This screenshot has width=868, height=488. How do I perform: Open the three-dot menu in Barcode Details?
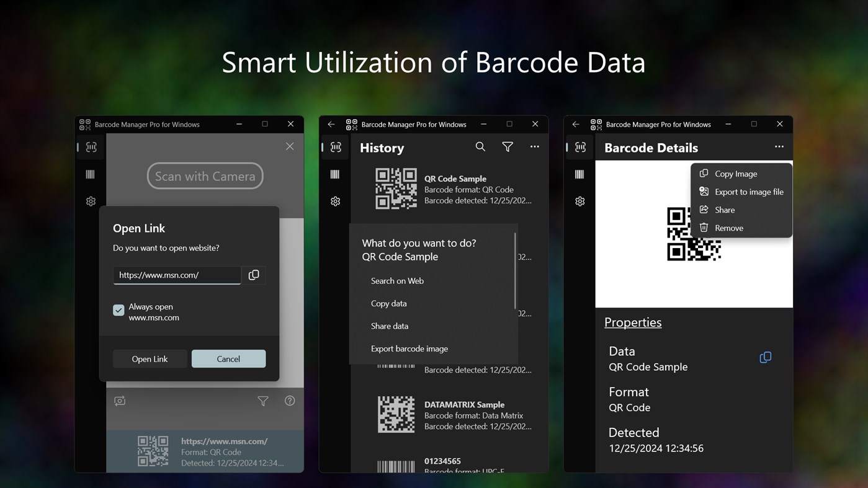click(x=779, y=147)
